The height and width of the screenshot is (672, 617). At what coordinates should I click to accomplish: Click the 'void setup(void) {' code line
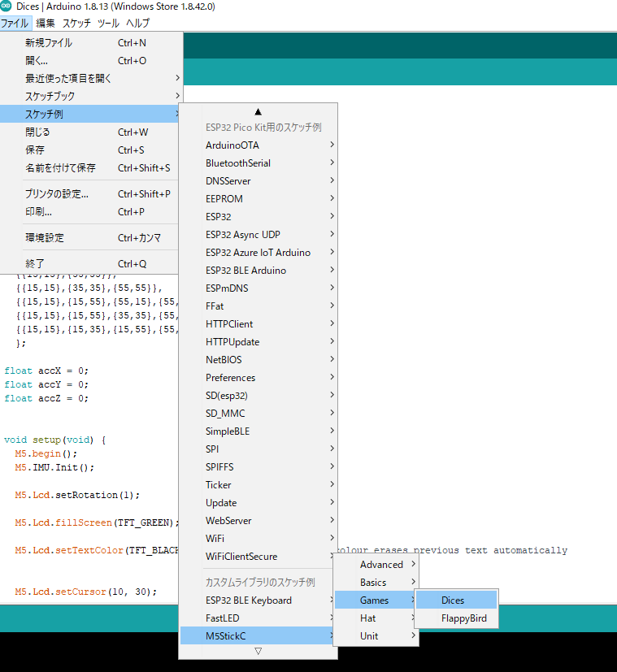55,440
